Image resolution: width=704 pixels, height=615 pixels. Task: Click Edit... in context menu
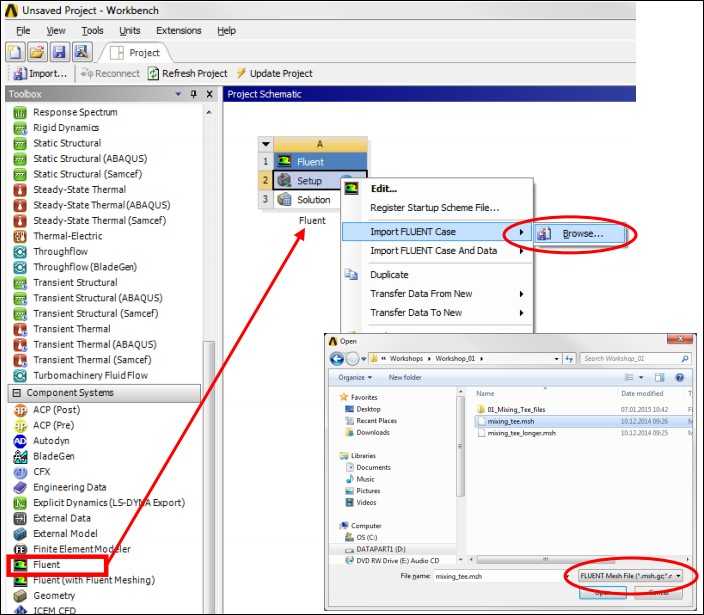pyautogui.click(x=383, y=189)
